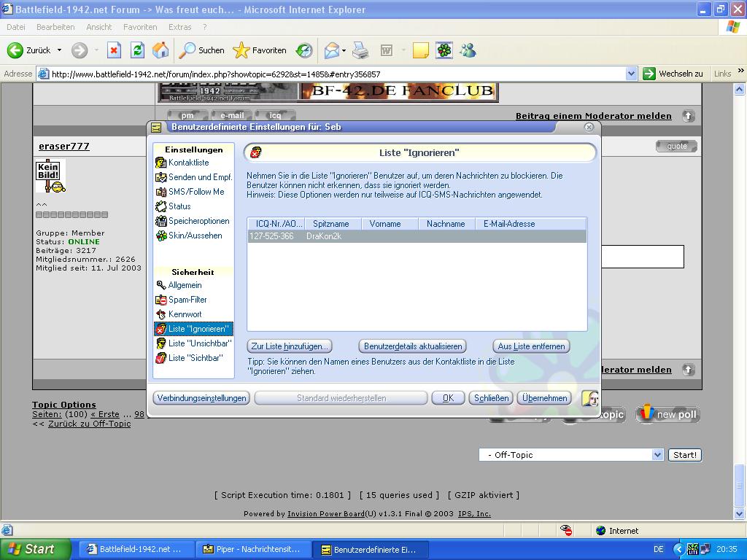
Task: Open the Extras menu
Action: [179, 27]
